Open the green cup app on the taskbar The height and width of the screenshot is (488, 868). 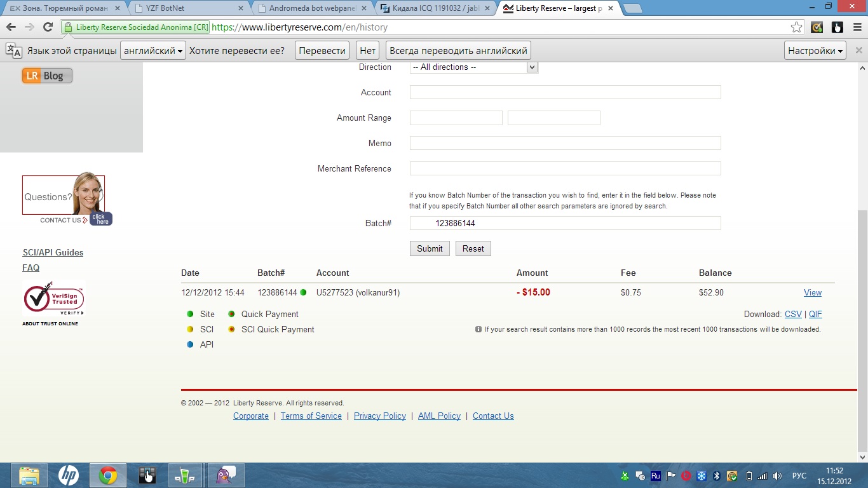[185, 475]
